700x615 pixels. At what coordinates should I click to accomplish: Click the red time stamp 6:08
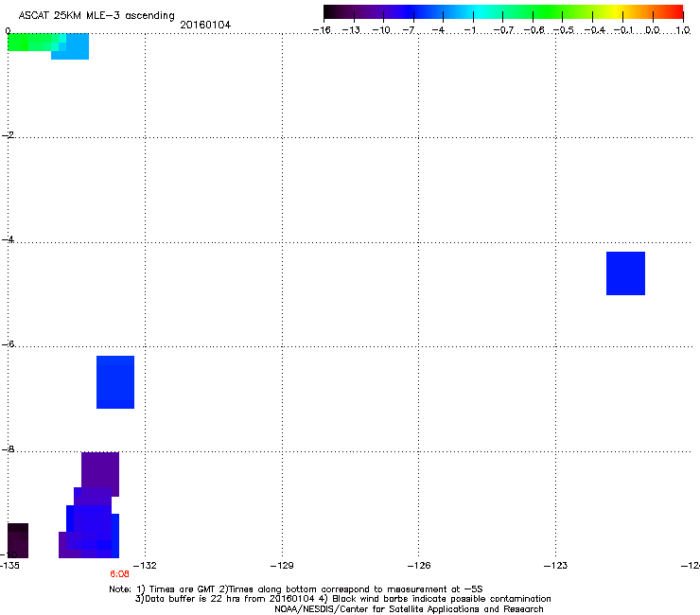(x=119, y=574)
